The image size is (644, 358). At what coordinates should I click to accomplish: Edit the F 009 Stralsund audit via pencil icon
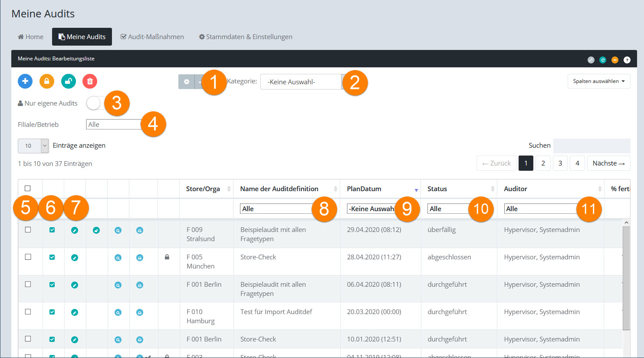pos(75,230)
